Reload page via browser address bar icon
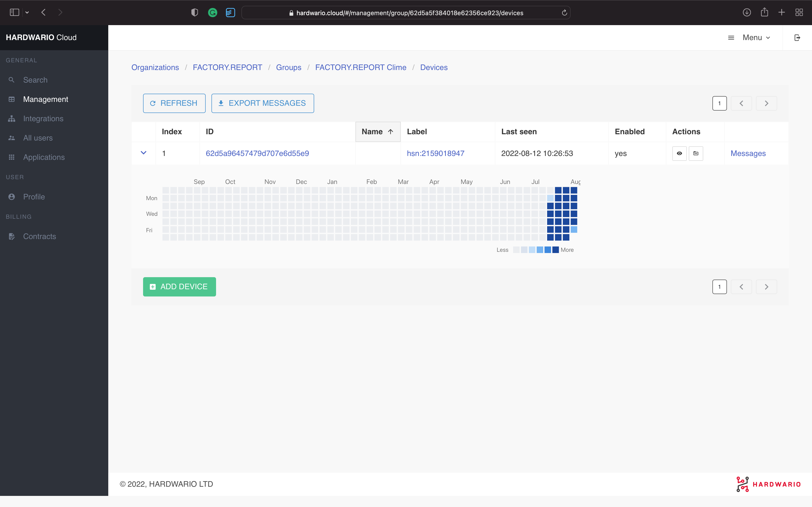The width and height of the screenshot is (812, 507). pos(564,13)
